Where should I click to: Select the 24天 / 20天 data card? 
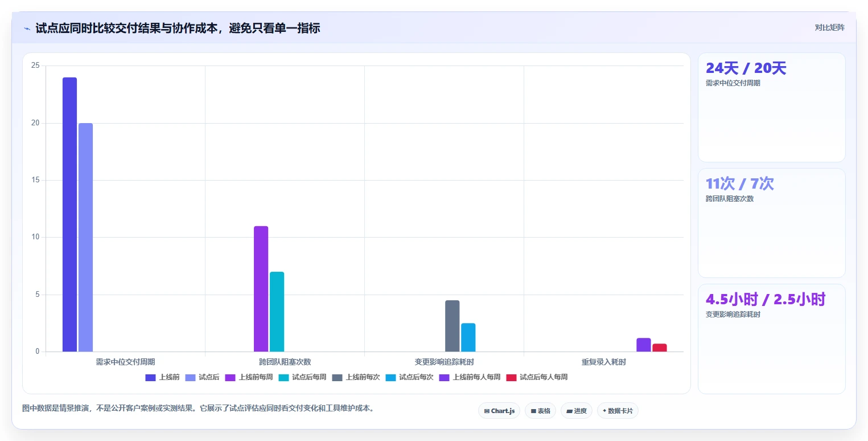(772, 107)
